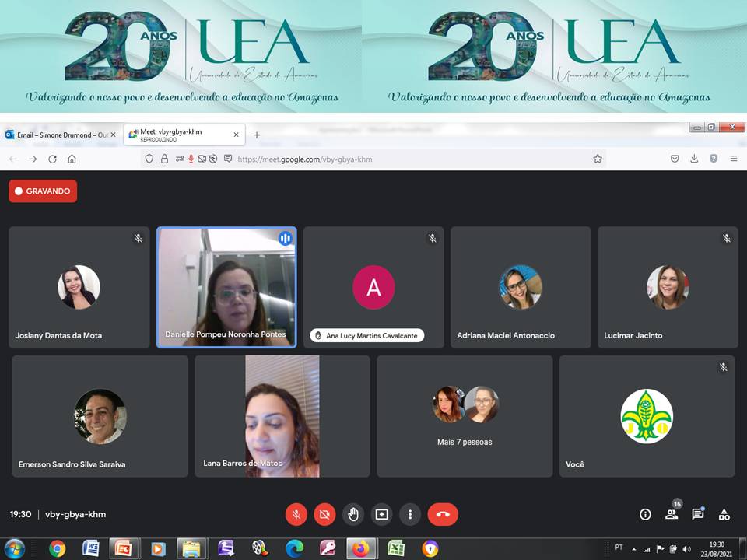Viewport: 747px width, 560px height.
Task: Select Josiany Dantas da Mota participant tile
Action: [79, 287]
